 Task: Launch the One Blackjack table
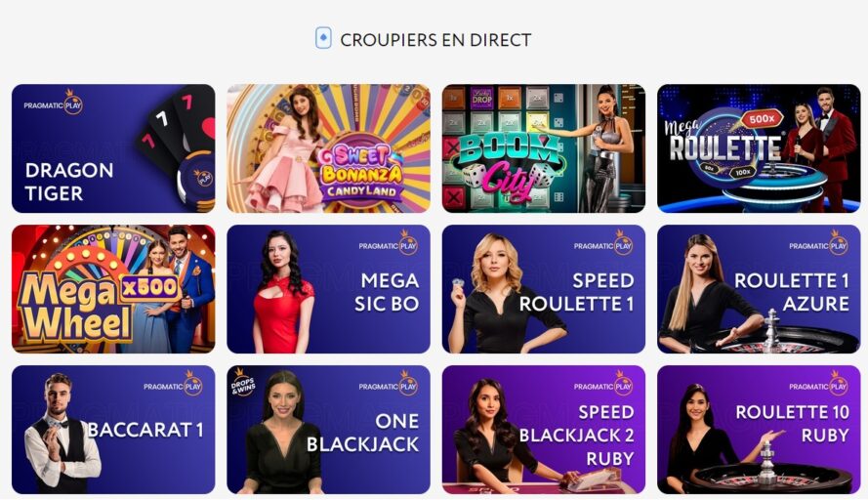point(328,430)
